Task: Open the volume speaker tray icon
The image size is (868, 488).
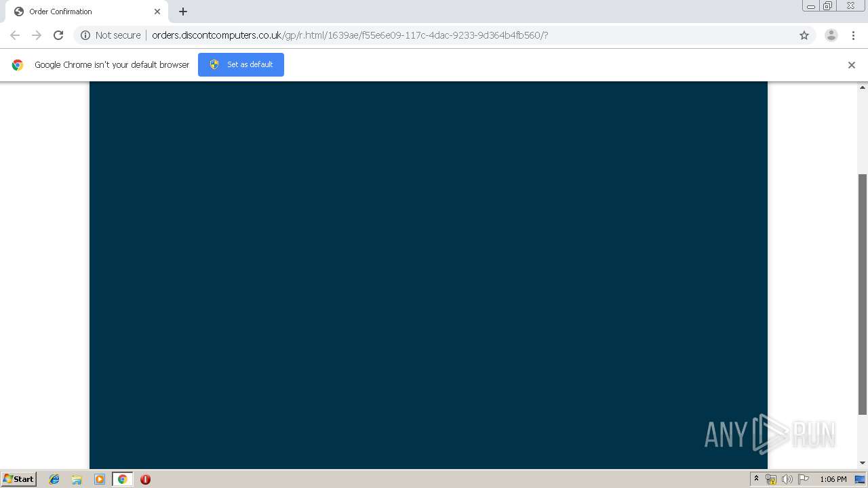Action: click(x=787, y=479)
